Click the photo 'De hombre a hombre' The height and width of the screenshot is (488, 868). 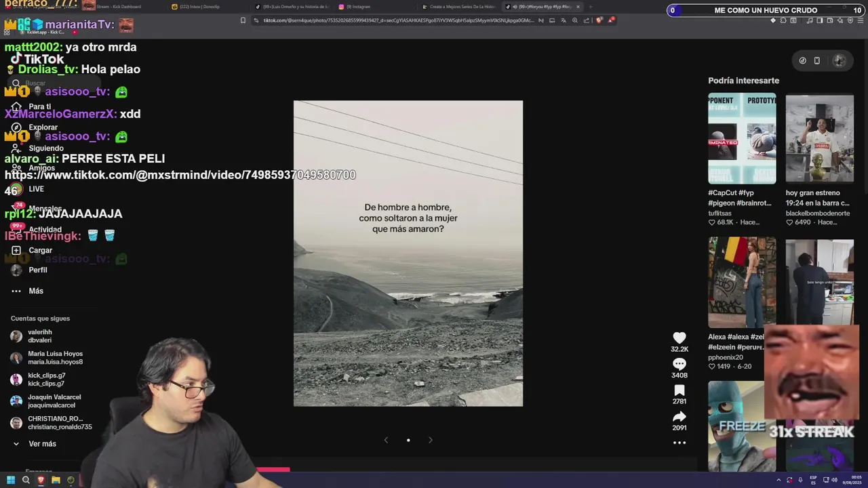pos(408,253)
